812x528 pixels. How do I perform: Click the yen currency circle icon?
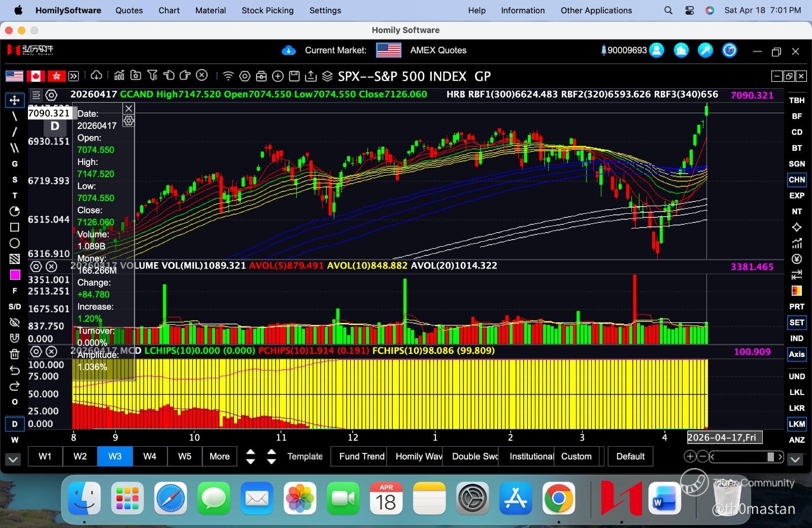point(797,259)
